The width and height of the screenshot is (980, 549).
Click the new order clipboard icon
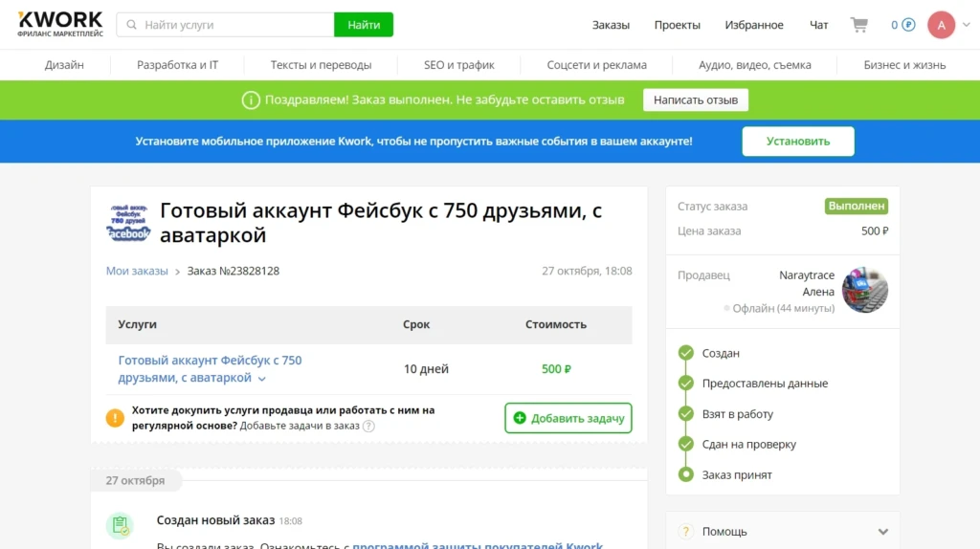[x=120, y=525]
